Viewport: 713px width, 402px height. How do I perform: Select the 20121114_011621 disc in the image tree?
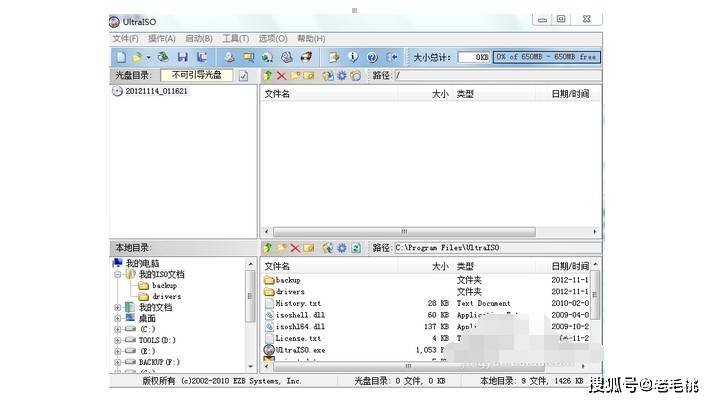pos(156,91)
